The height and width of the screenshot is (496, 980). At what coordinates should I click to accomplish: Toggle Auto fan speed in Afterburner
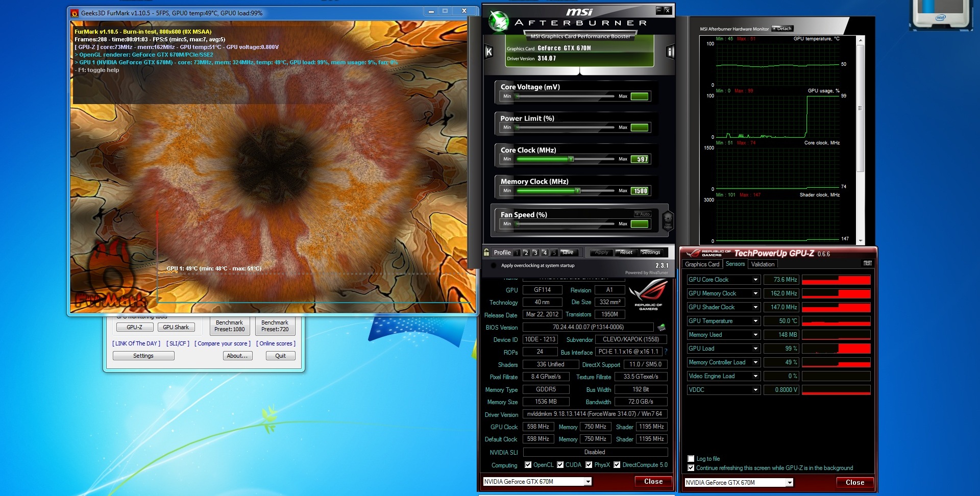pos(643,214)
